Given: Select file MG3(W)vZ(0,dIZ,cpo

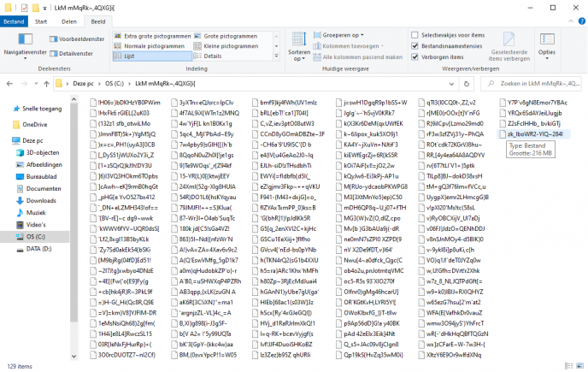Looking at the screenshot, I should [368, 218].
